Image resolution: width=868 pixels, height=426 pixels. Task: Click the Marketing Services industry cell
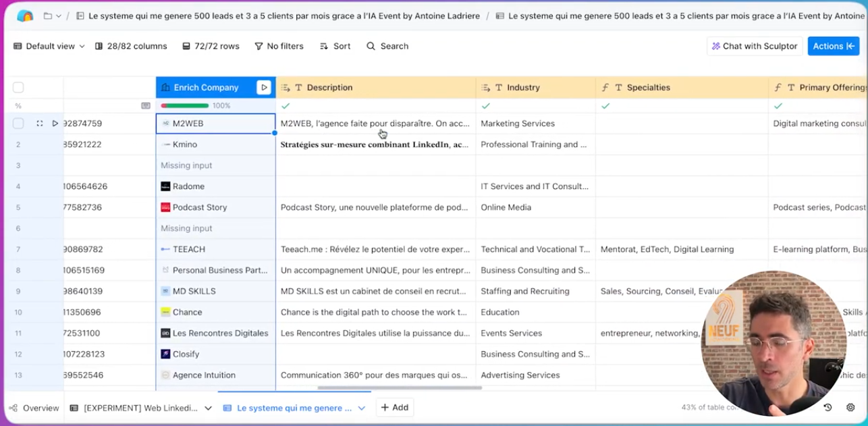(535, 124)
